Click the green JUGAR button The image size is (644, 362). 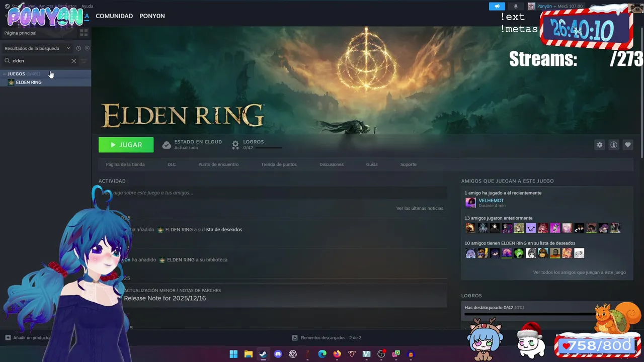(x=126, y=145)
